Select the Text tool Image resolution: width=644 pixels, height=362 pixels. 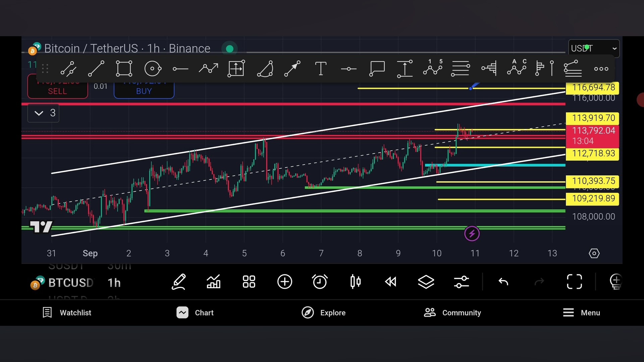click(321, 69)
